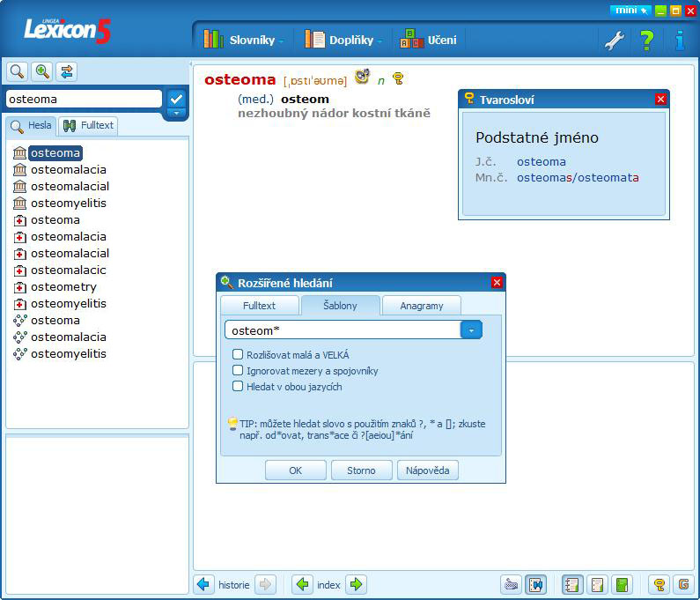Go forward in history with grey arrow
The height and width of the screenshot is (600, 700).
[x=266, y=584]
